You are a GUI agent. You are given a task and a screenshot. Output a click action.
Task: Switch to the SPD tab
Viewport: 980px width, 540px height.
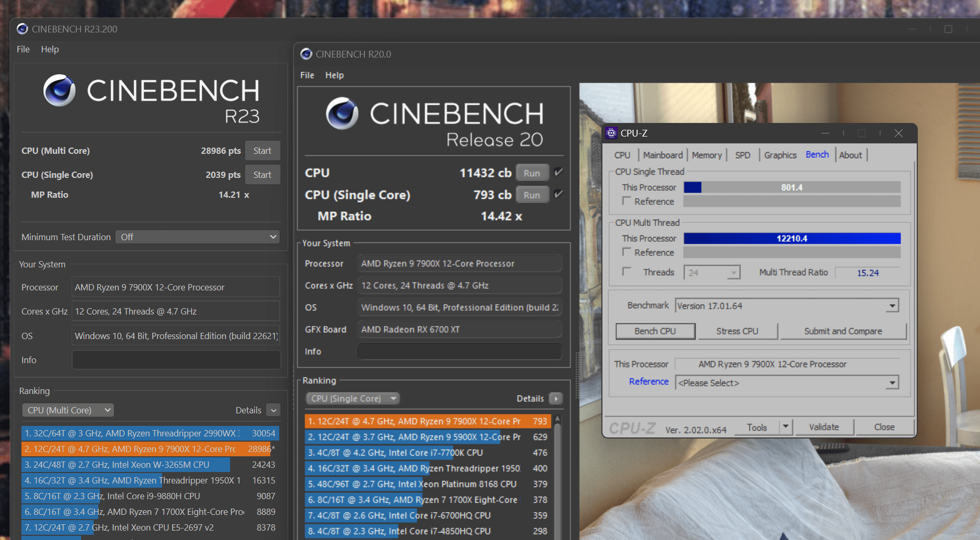click(743, 155)
